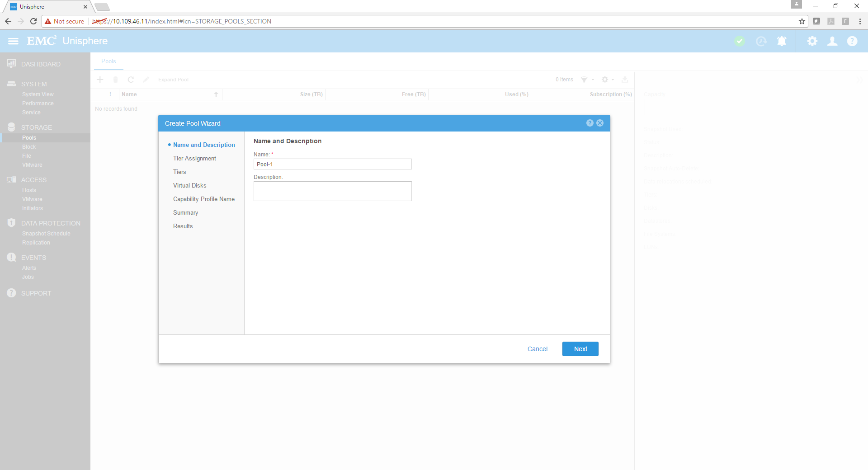
Task: Open the Chrome three-dot menu
Action: click(859, 21)
